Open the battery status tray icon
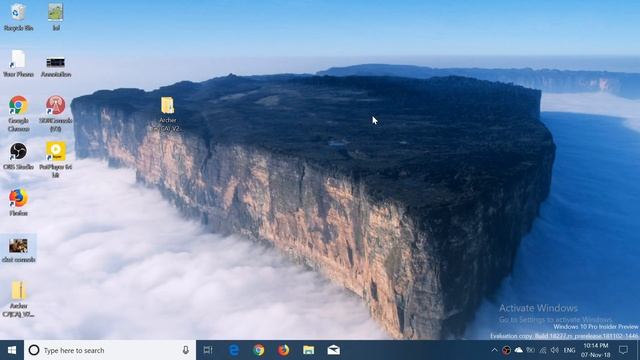The height and width of the screenshot is (360, 640). (531, 350)
